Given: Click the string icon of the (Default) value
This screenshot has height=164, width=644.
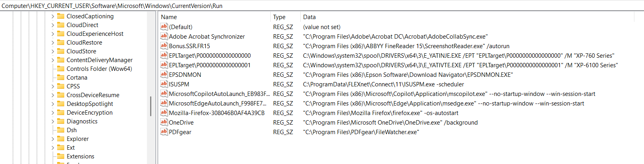Looking at the screenshot, I should [x=164, y=27].
